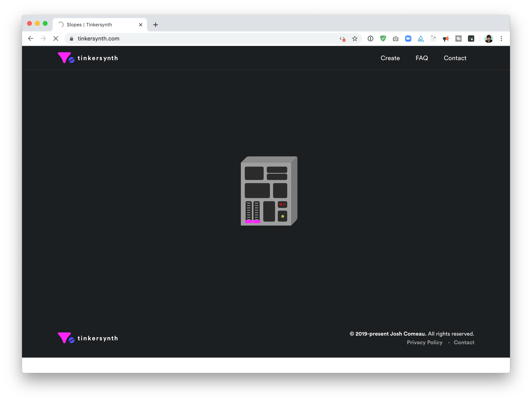532x402 pixels.
Task: Open the Privacy Policy link
Action: (425, 342)
